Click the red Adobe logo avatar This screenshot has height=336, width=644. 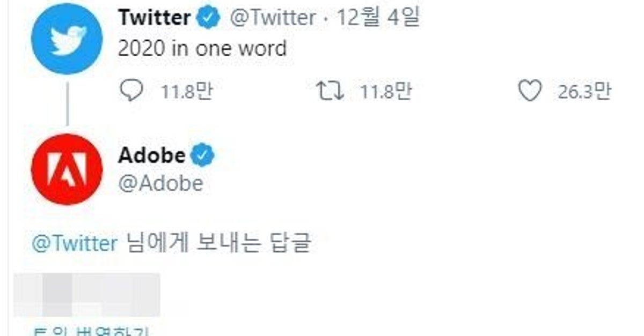[67, 169]
